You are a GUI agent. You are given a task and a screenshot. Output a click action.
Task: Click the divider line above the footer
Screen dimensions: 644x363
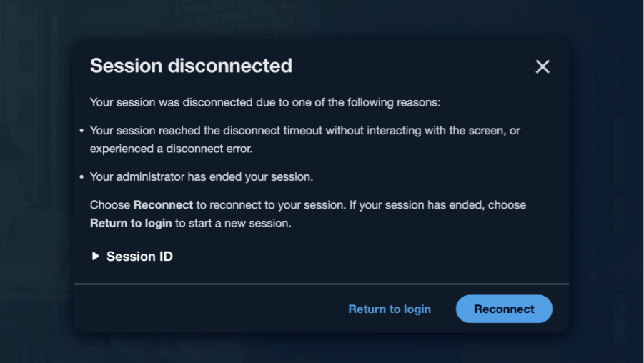[x=321, y=284]
